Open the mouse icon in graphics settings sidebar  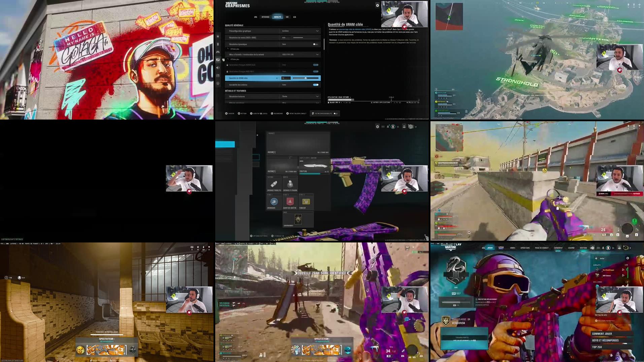[218, 44]
